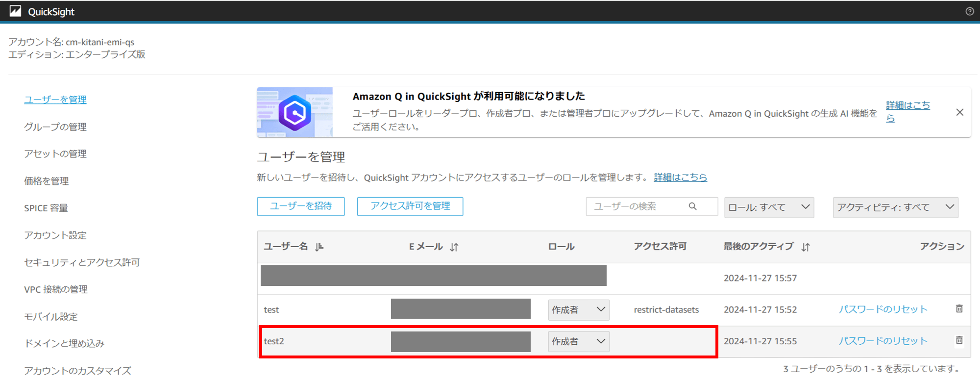Change role dropdown for user test2

point(579,341)
